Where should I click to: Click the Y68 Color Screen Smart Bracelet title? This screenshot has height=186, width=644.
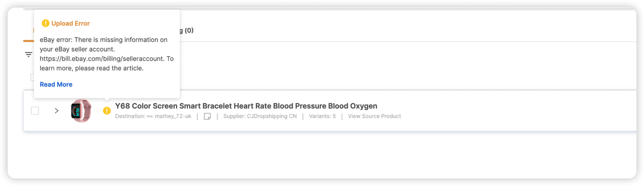[x=246, y=106]
